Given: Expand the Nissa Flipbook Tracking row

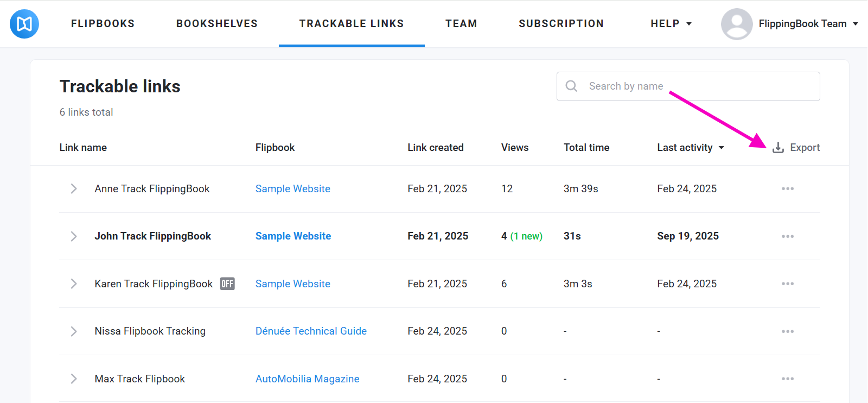Looking at the screenshot, I should [x=74, y=331].
